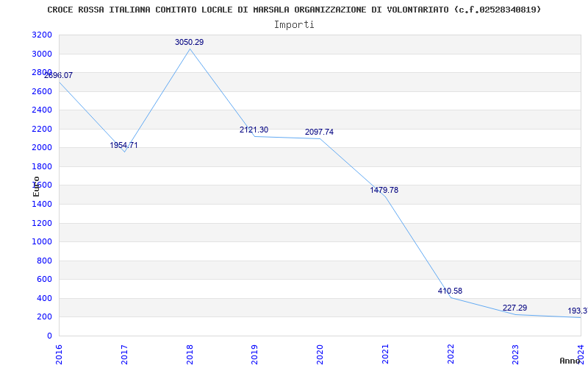Click year 2016 on x-axis
Image resolution: width=588 pixels, height=368 pixels.
[x=60, y=355]
